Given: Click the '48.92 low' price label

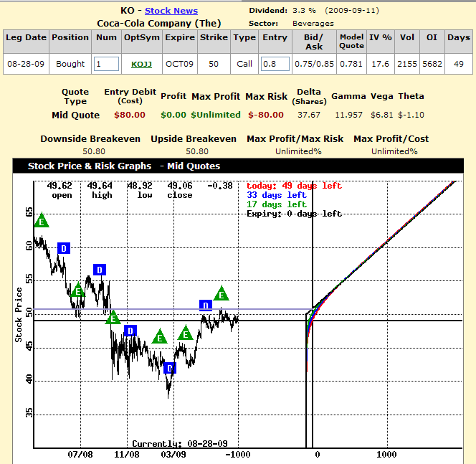Looking at the screenshot, I should tap(141, 190).
